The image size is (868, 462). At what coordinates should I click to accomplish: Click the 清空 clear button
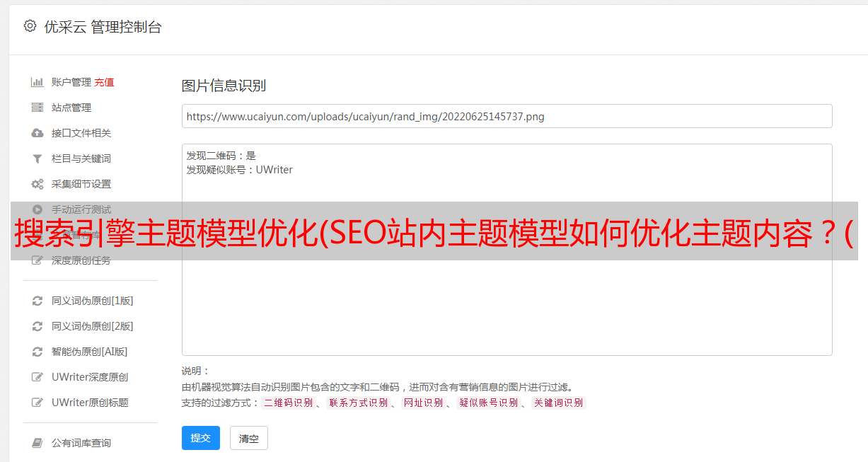click(249, 438)
